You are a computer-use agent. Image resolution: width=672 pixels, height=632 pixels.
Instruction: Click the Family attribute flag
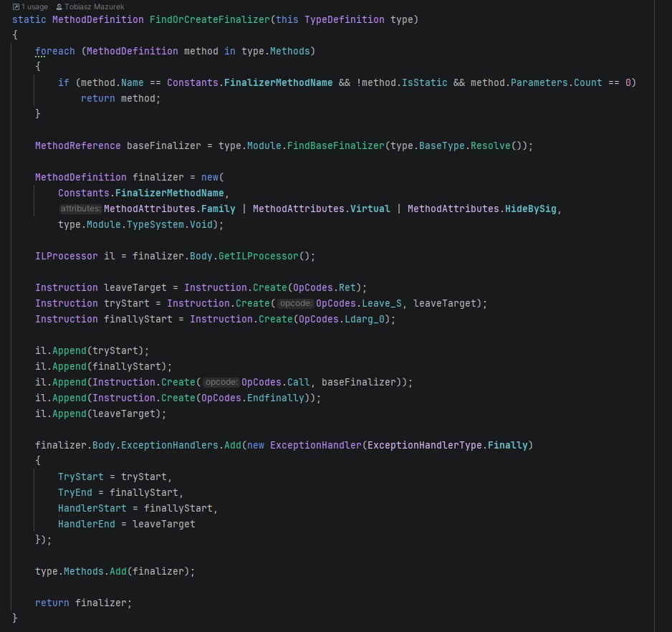coord(218,209)
